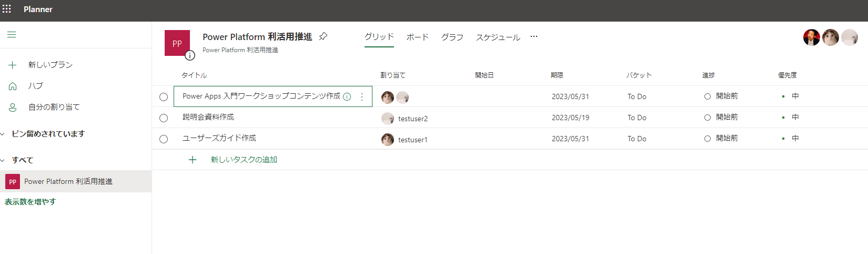
Task: Go to ハブ in the sidebar
Action: click(x=36, y=86)
